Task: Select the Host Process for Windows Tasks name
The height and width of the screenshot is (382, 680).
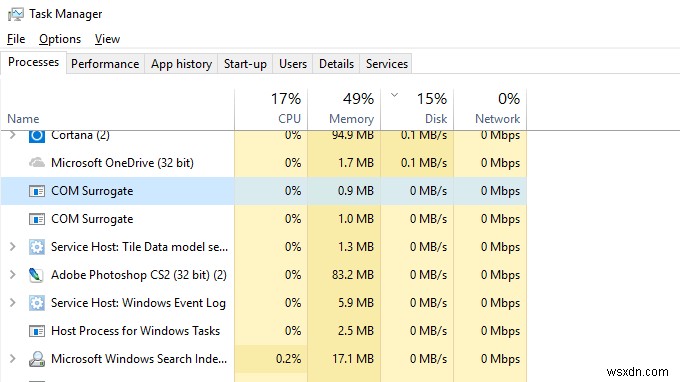Action: click(x=135, y=331)
